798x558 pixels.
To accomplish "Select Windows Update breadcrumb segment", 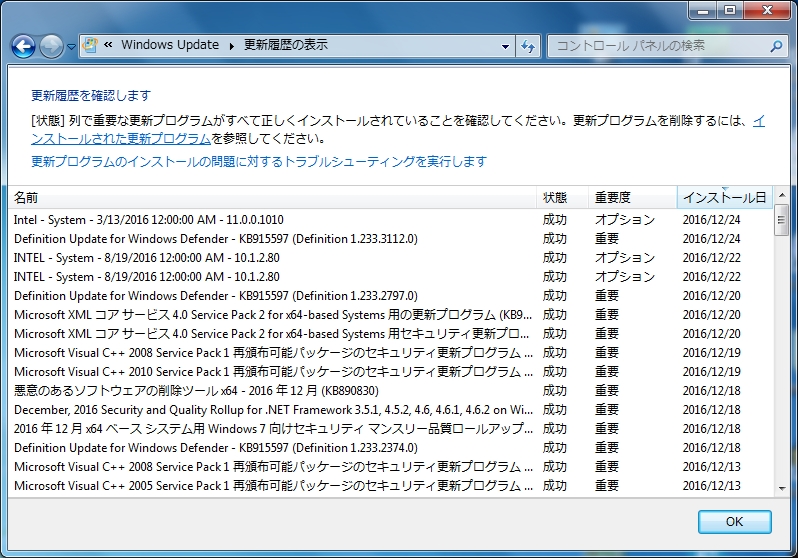I will pos(170,45).
